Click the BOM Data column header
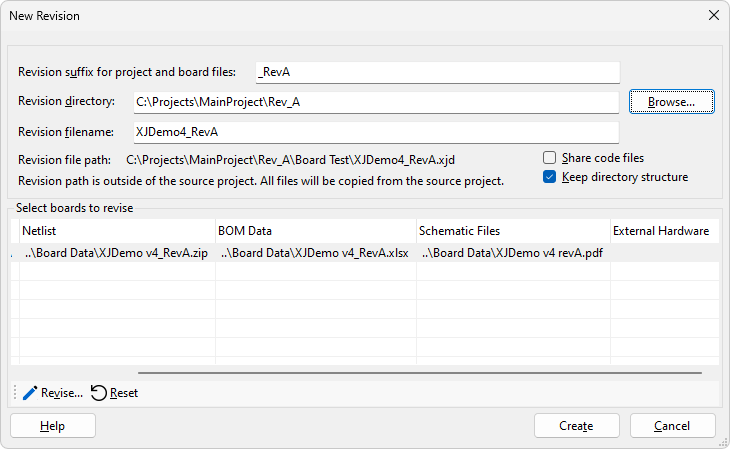The height and width of the screenshot is (449, 730). coord(315,231)
